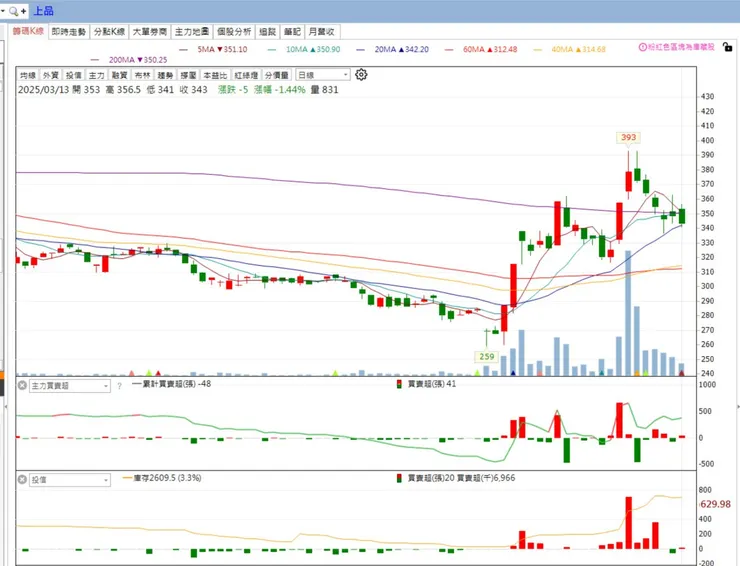Screen dimensions: 740x566
Task: Click the unlock padlock icon
Action: [727, 47]
